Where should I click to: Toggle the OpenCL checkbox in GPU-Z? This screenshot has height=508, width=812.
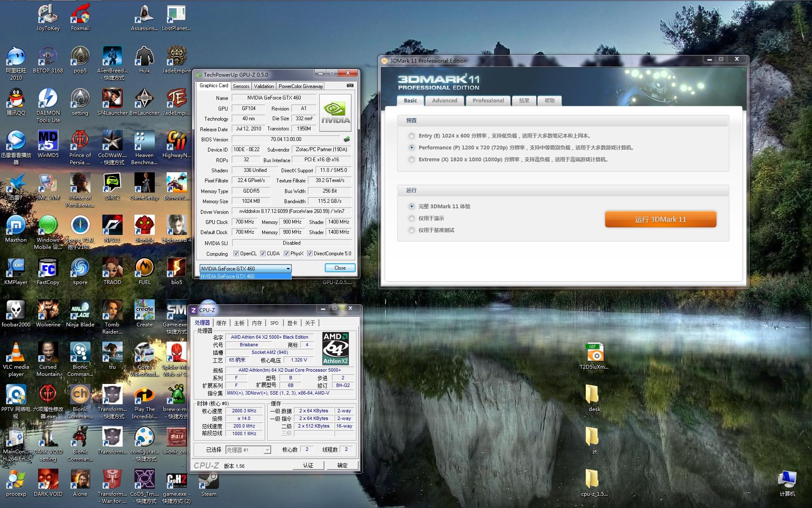(x=236, y=254)
